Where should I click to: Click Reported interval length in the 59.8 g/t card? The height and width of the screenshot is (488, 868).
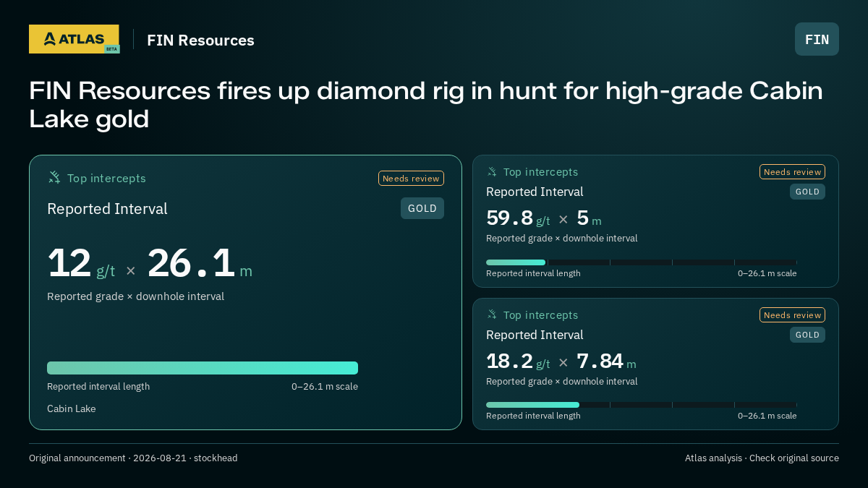coord(533,273)
